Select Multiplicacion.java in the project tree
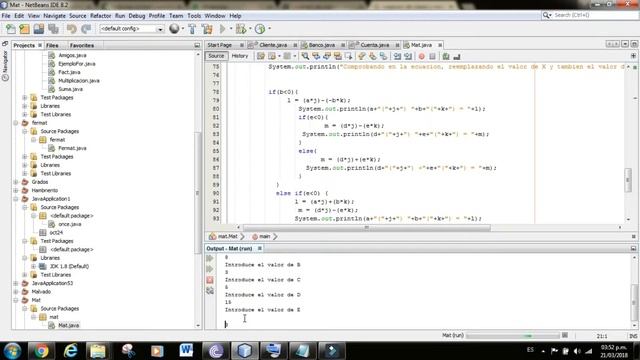The height and width of the screenshot is (360, 640). pos(78,81)
